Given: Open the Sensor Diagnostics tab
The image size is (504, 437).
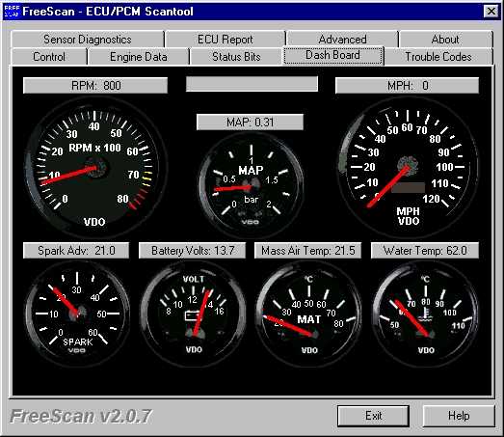Looking at the screenshot, I should [x=88, y=40].
